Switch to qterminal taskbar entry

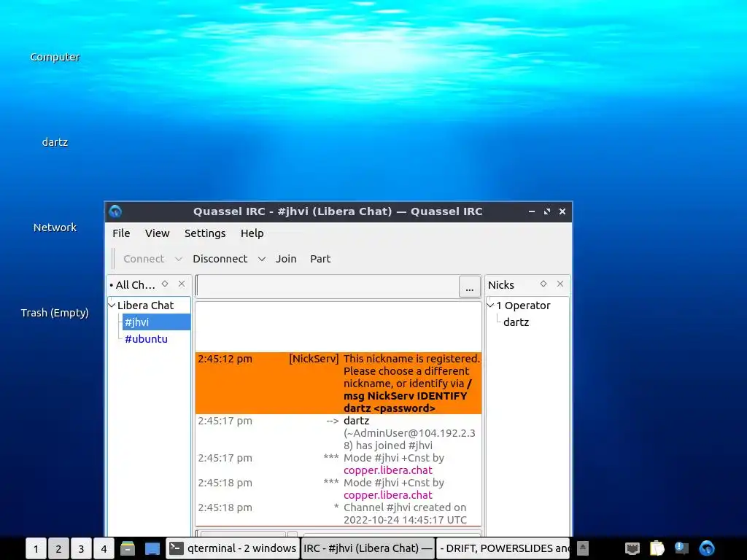pyautogui.click(x=233, y=548)
